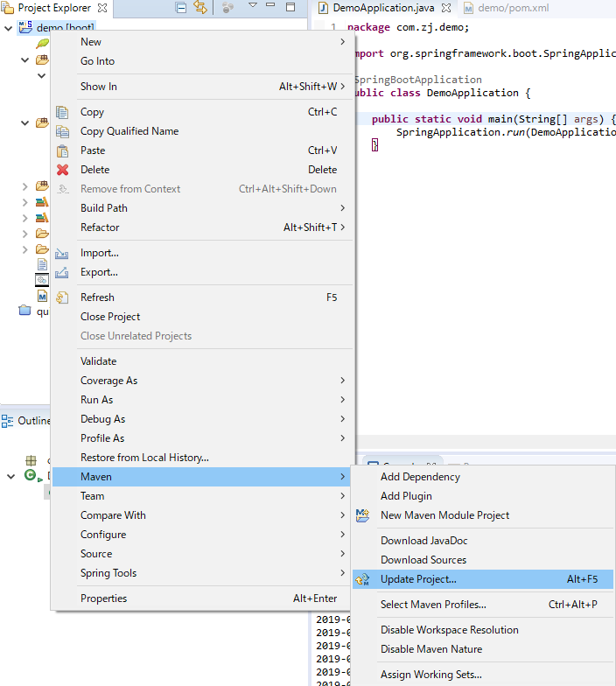The height and width of the screenshot is (686, 616).
Task: Open Compare With submenu
Action: point(201,515)
